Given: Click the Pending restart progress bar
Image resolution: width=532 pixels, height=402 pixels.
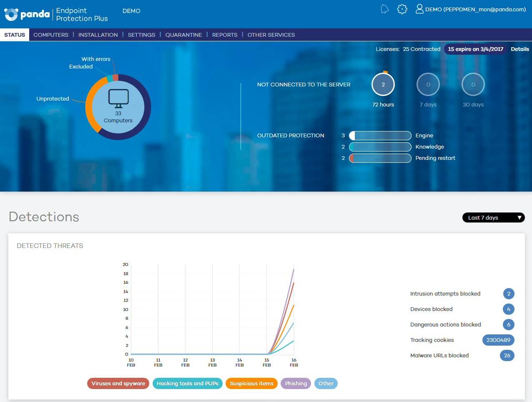Looking at the screenshot, I should [x=380, y=158].
